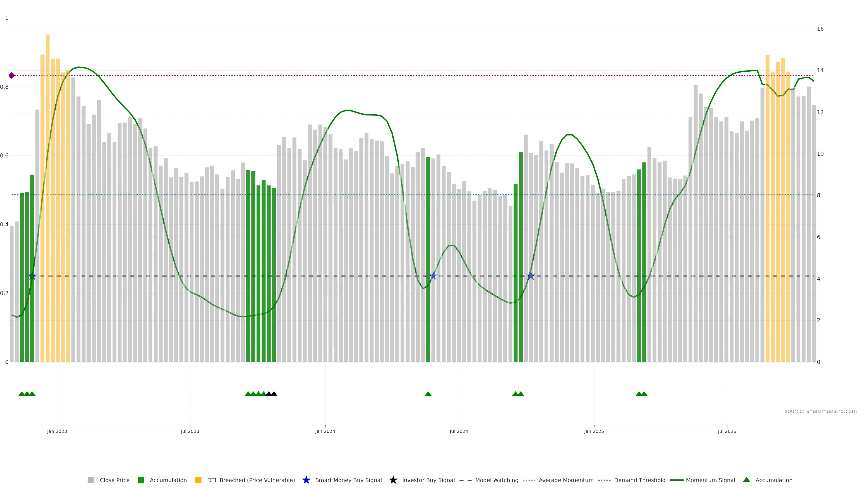
Task: Click the green Accumulation bar legend swatch
Action: pos(141,480)
